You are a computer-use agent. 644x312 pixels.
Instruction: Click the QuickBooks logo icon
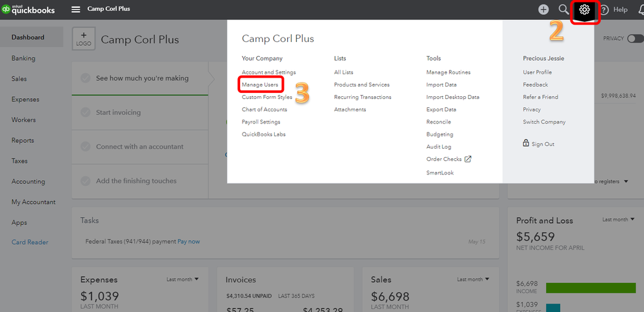(6, 10)
